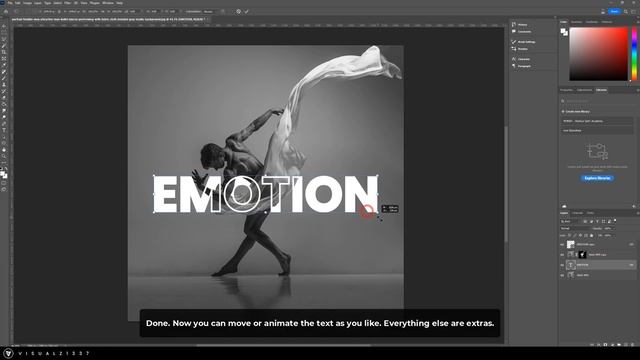Select the Brush tool

coord(4,78)
